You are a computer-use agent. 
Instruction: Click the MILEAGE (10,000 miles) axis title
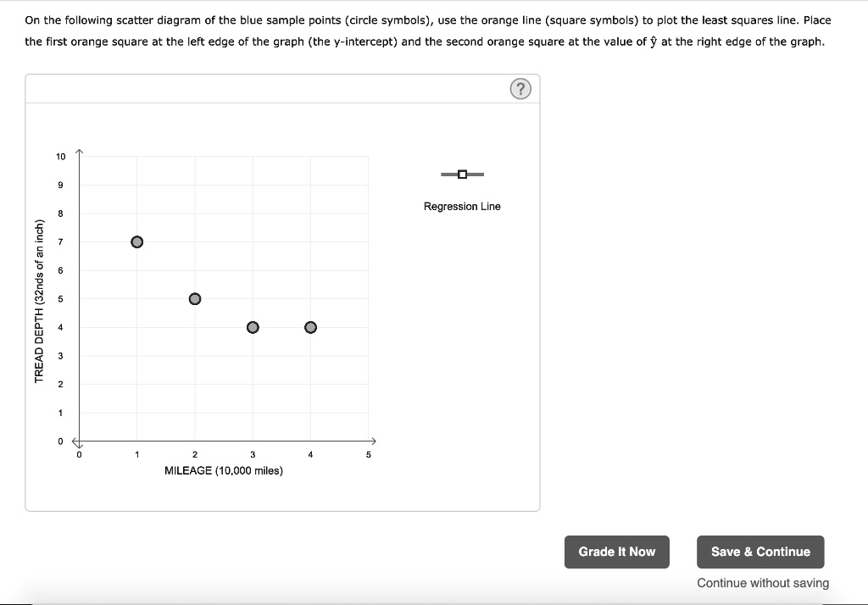click(224, 470)
